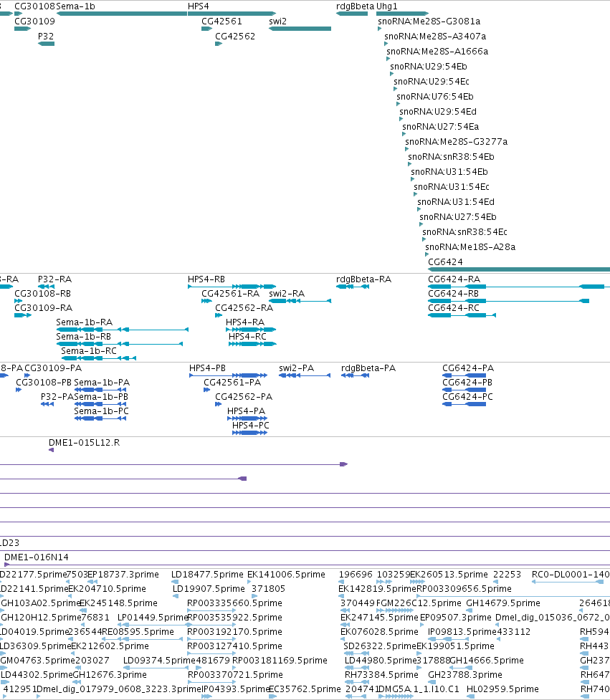Select the CG42562-PA protein label
The width and height of the screenshot is (610, 700).
tap(244, 397)
